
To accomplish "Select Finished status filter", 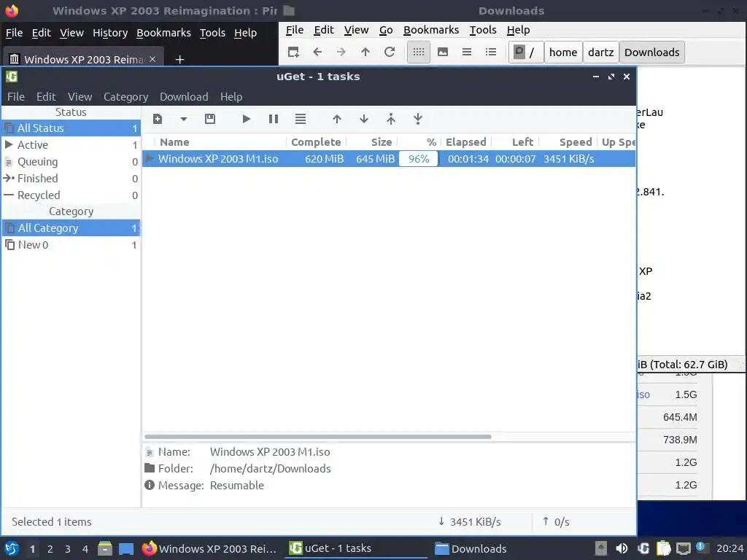I will pyautogui.click(x=71, y=179).
